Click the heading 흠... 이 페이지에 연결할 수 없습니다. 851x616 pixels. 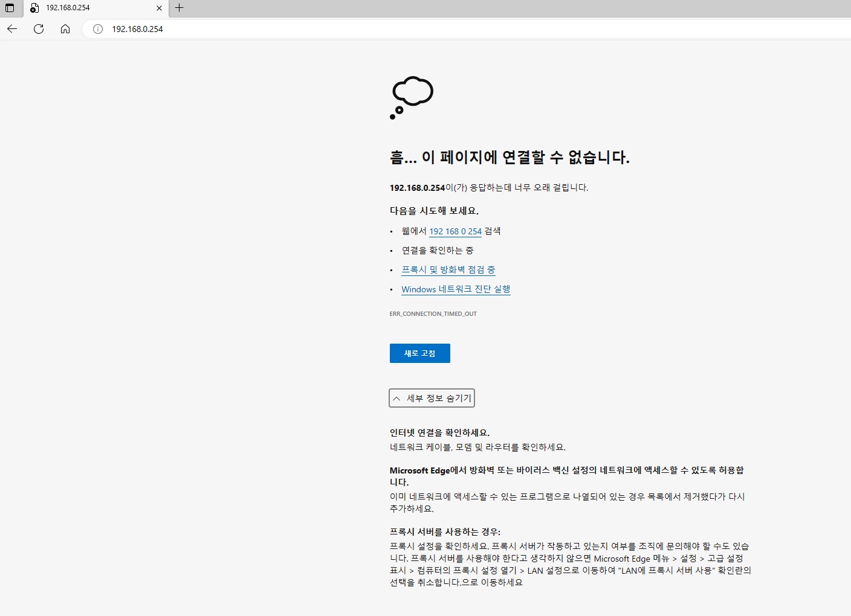click(510, 158)
